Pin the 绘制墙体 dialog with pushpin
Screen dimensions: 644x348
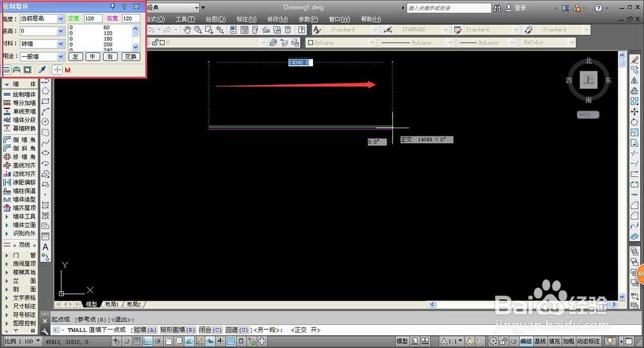[x=113, y=6]
